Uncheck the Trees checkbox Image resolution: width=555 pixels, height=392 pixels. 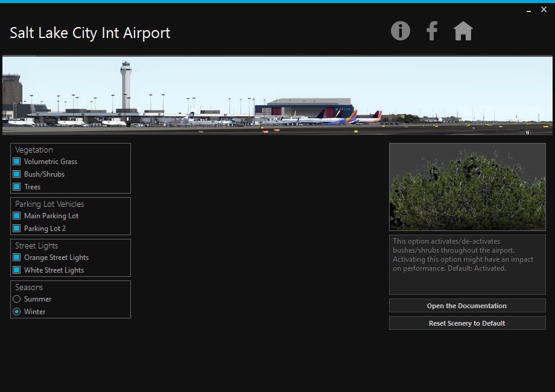pyautogui.click(x=17, y=187)
